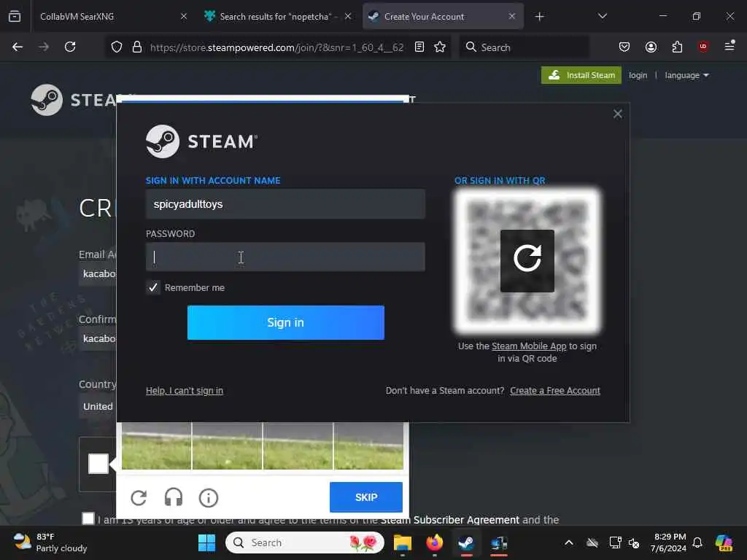Select the Create Your Account tab
This screenshot has width=747, height=560.
(x=443, y=17)
